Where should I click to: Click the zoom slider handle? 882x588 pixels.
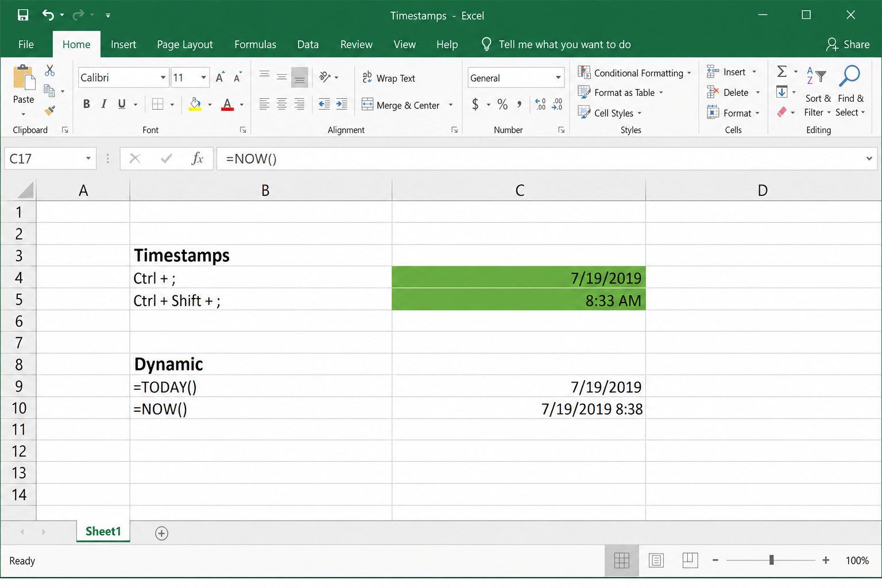772,560
